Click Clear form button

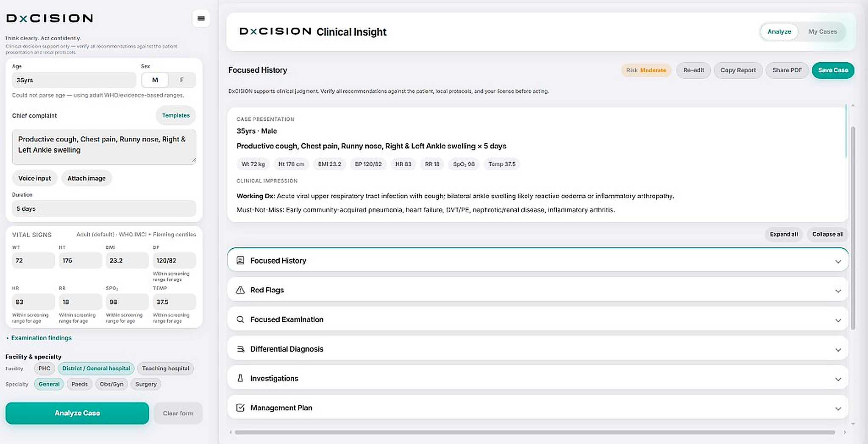pos(178,413)
